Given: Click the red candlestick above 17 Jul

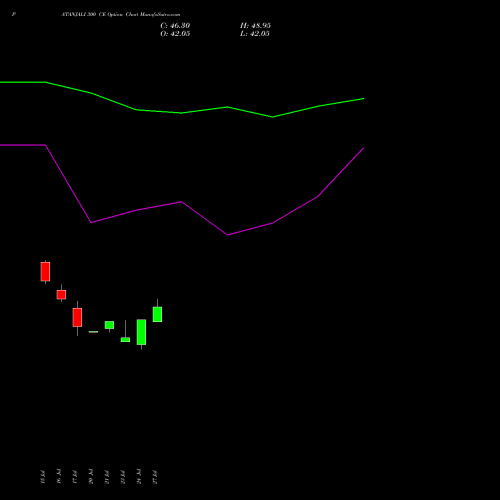Looking at the screenshot, I should point(77,317).
